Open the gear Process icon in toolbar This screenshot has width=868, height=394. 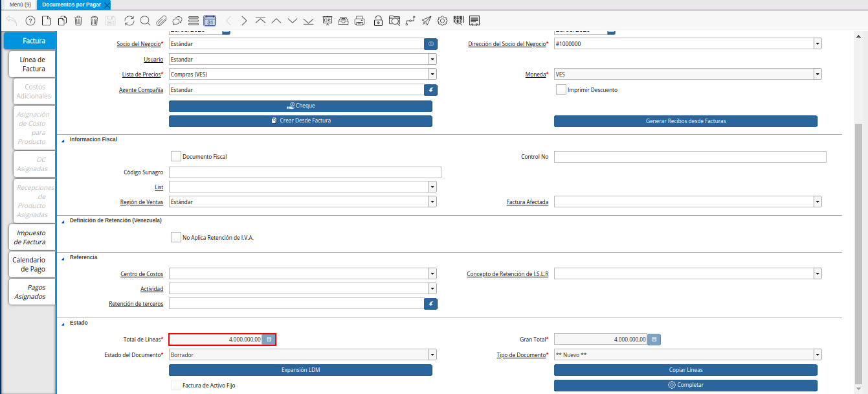442,21
